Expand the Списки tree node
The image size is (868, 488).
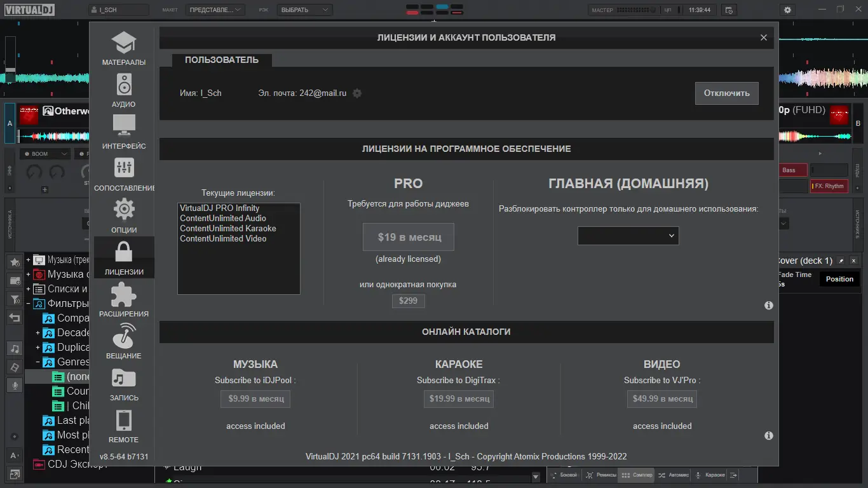28,289
